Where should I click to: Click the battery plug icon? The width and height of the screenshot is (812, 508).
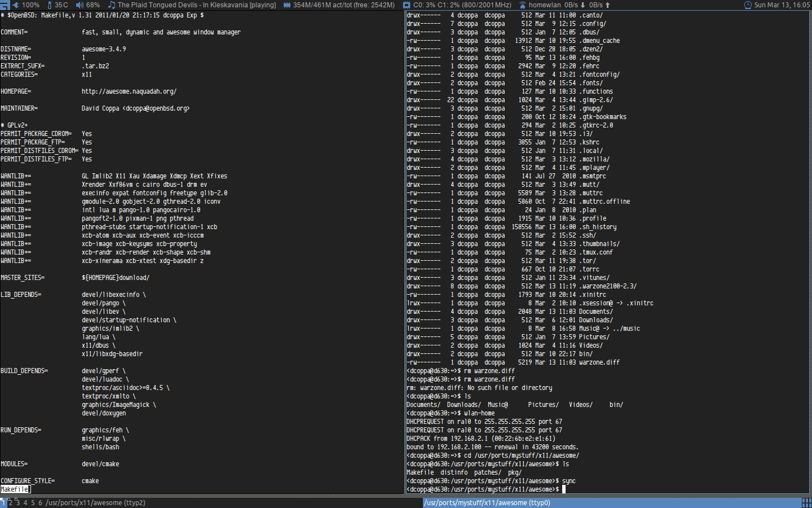click(16, 5)
